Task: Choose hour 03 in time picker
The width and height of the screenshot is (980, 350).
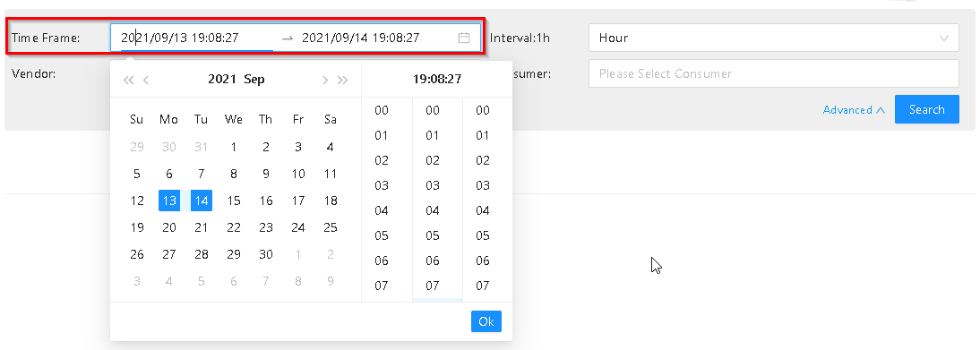Action: click(382, 185)
